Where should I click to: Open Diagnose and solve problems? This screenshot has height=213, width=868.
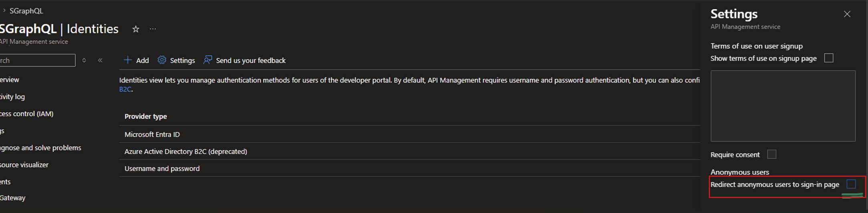click(40, 148)
